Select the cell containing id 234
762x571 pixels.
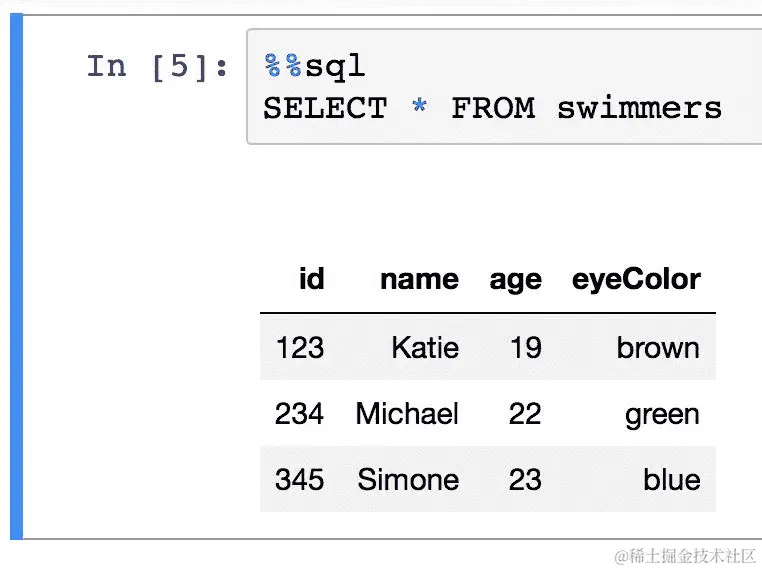(x=299, y=413)
